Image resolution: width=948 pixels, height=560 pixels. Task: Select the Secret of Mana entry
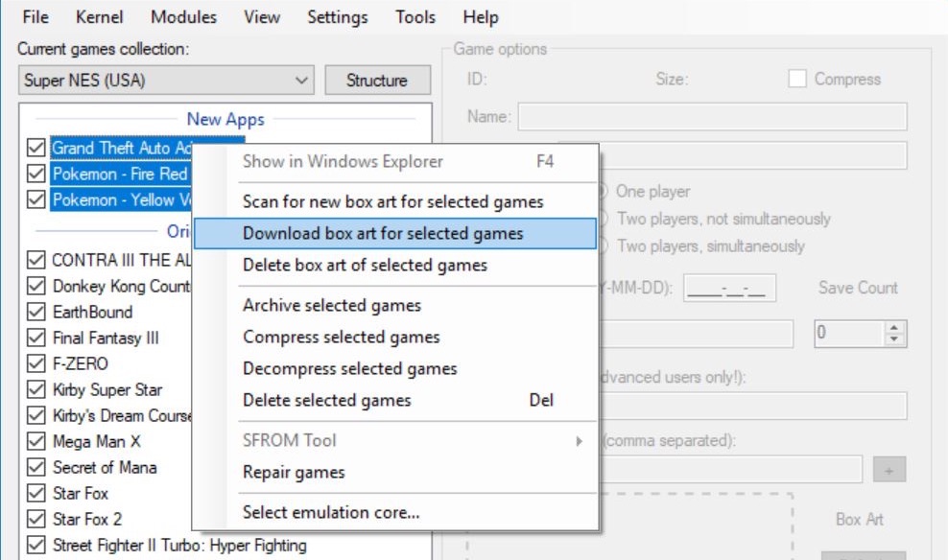pos(105,468)
